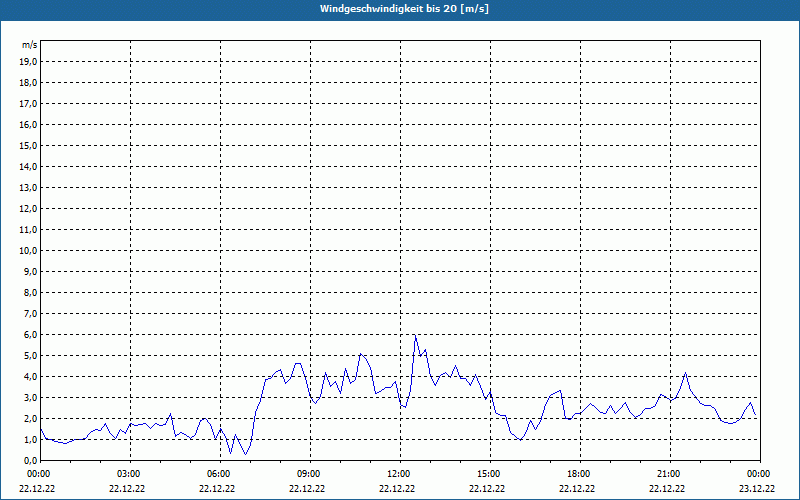Screen dimensions: 800x500
Task: Select the 15,0 y-axis label
Action: pos(28,145)
